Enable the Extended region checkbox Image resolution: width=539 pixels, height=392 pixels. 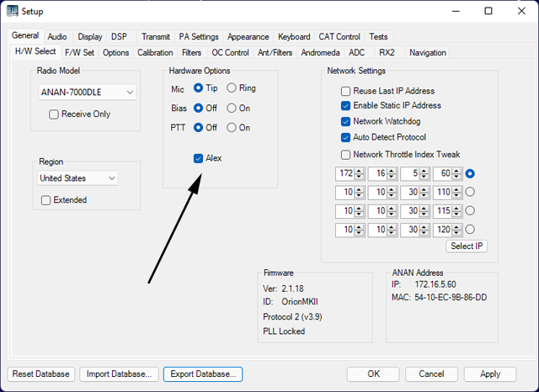(x=46, y=200)
